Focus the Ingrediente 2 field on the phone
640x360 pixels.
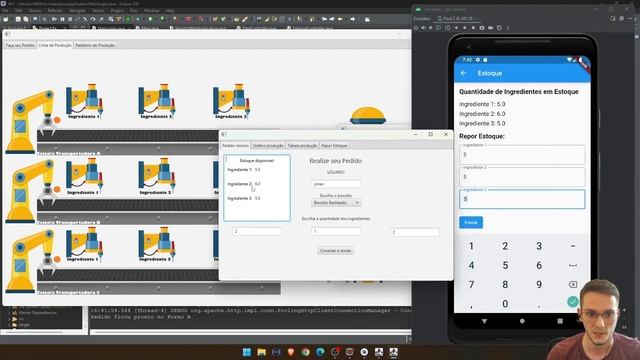(522, 177)
